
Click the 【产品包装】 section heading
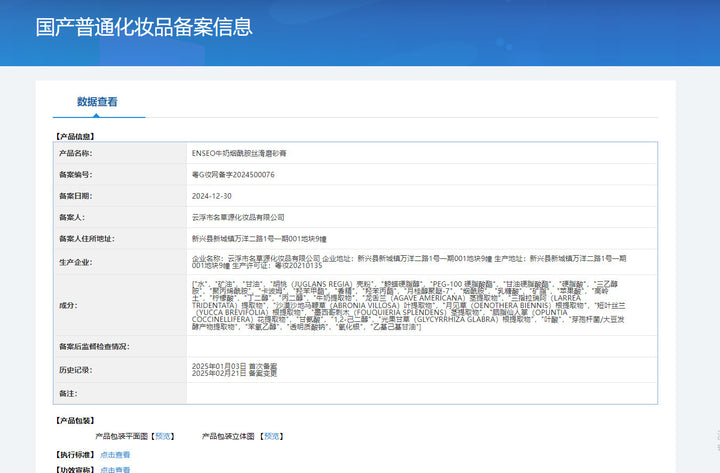click(x=75, y=421)
